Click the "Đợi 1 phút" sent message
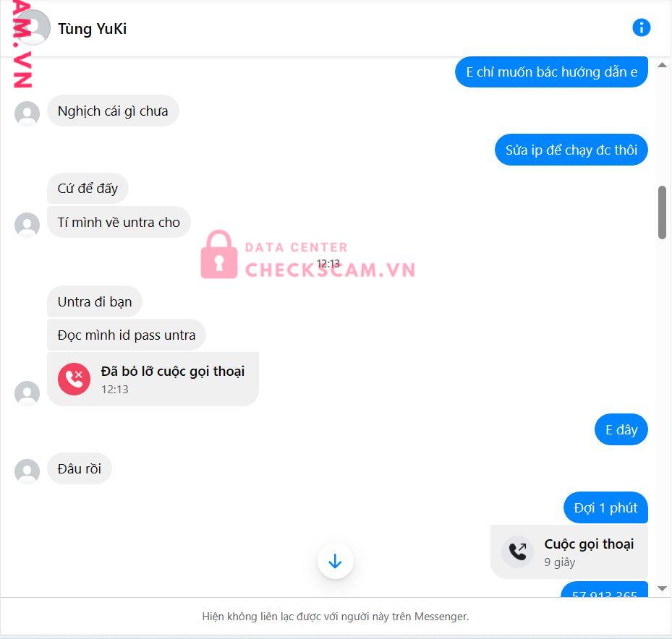Viewport: 672px width, 639px height. tap(605, 508)
